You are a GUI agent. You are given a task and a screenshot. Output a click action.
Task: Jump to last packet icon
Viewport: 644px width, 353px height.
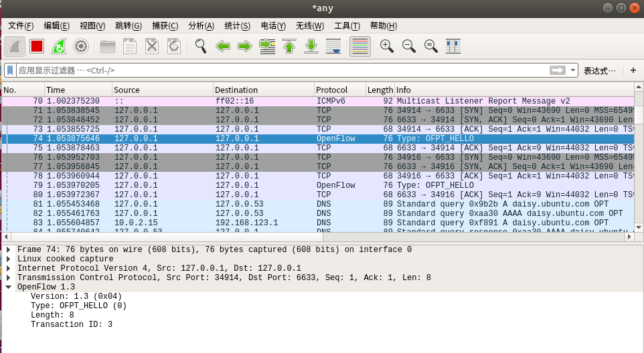tap(311, 46)
